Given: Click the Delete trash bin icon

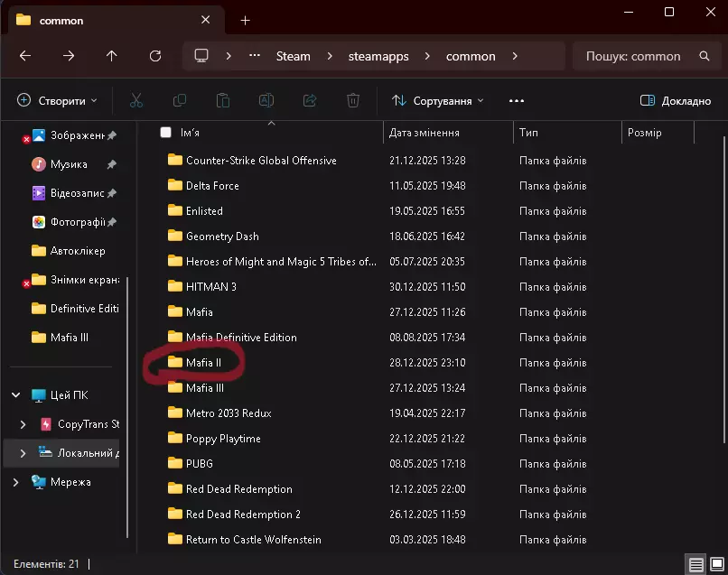Looking at the screenshot, I should coord(353,101).
